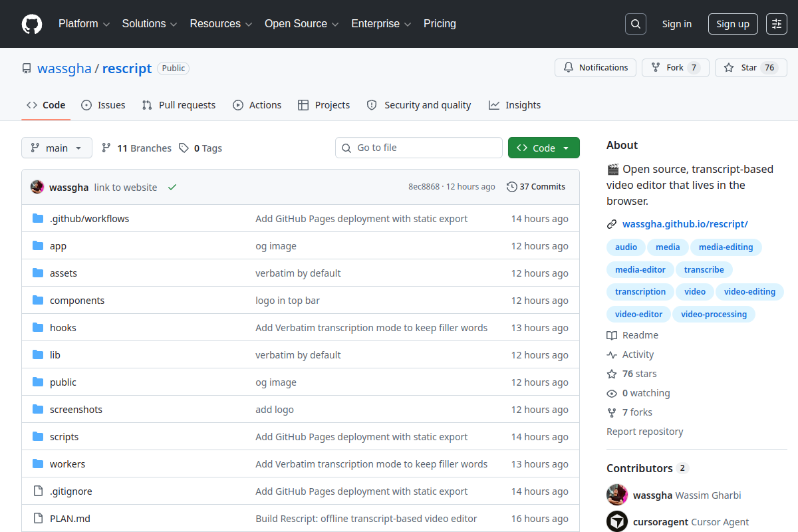Open the "logo in top bar" commit message
This screenshot has height=532, width=798.
click(287, 301)
